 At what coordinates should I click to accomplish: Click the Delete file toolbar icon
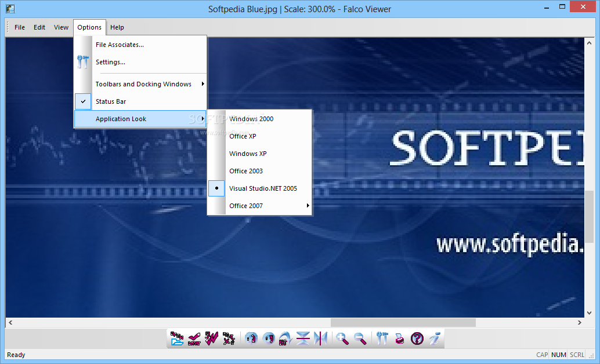click(229, 338)
